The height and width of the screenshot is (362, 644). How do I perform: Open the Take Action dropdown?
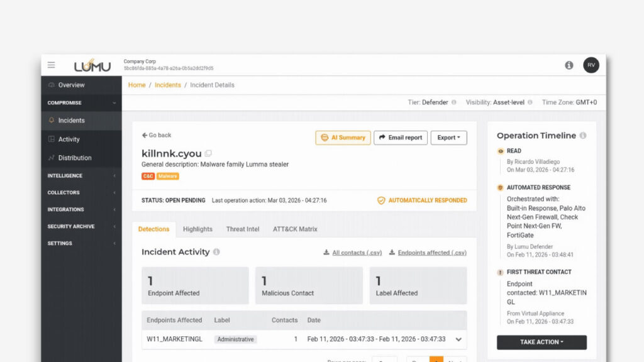[541, 342]
